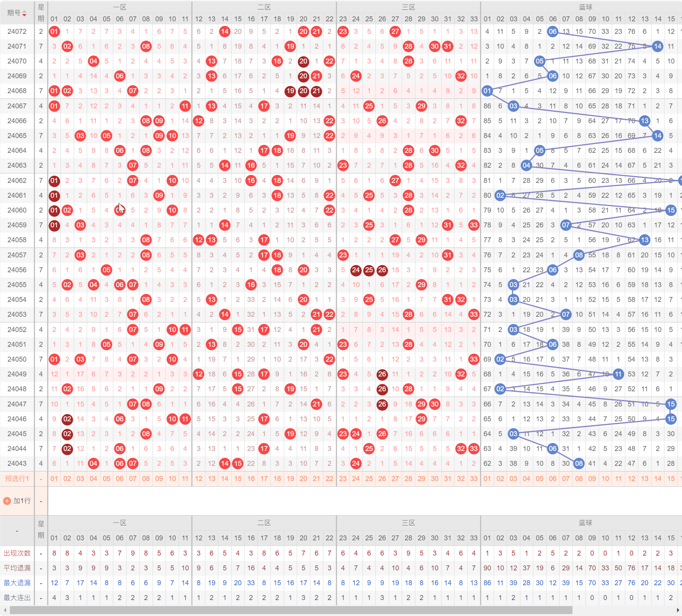Click blue ball 14 in row 24065
The width and height of the screenshot is (682, 616).
point(658,136)
